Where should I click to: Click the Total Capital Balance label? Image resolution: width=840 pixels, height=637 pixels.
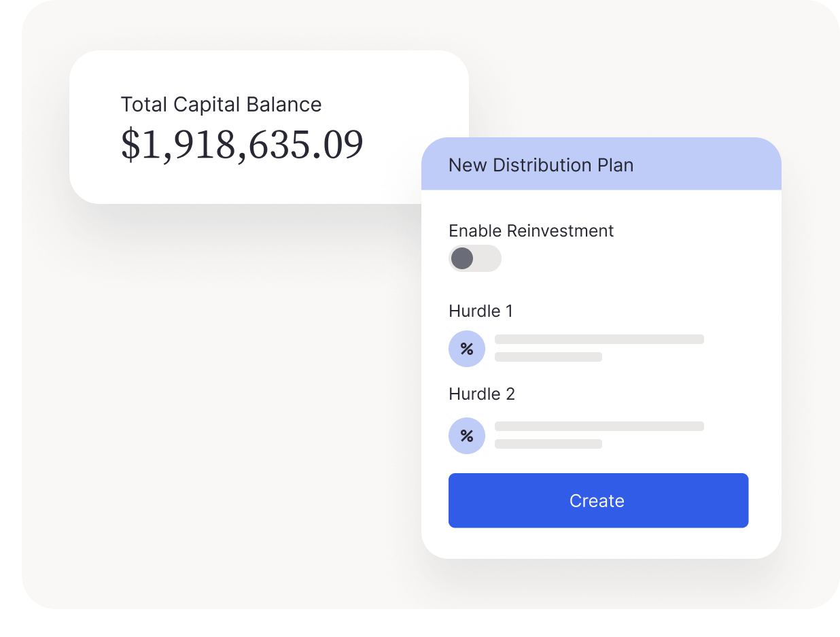pyautogui.click(x=221, y=105)
